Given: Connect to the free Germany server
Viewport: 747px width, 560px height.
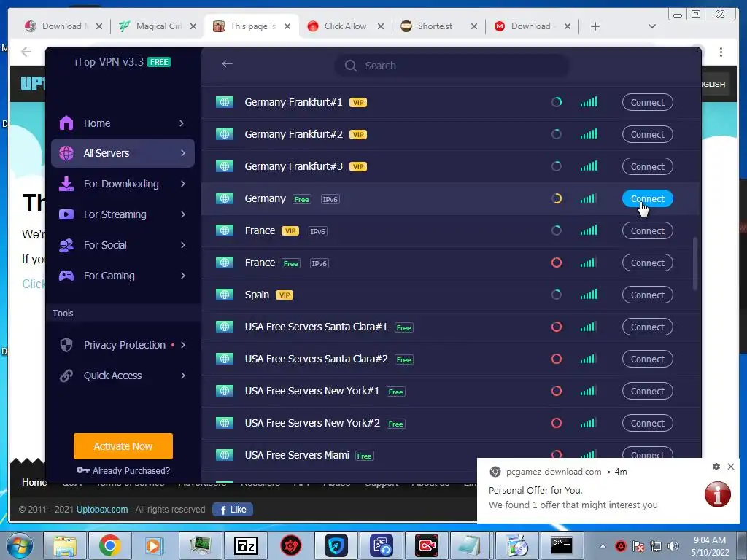Looking at the screenshot, I should point(648,198).
